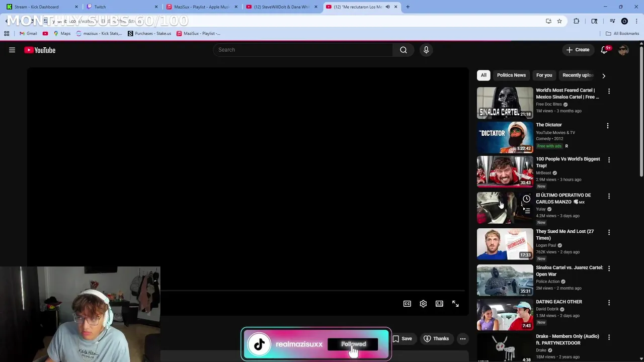Click the video progress bar

(x=313, y=291)
